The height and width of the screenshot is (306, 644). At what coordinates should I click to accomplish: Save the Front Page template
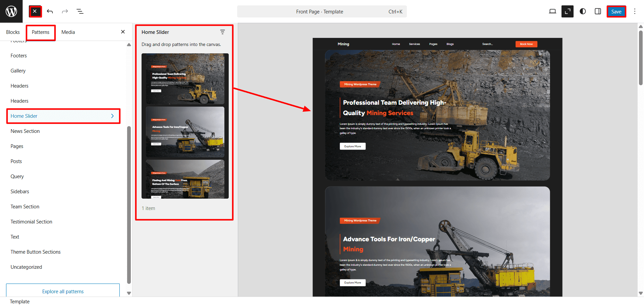[616, 11]
